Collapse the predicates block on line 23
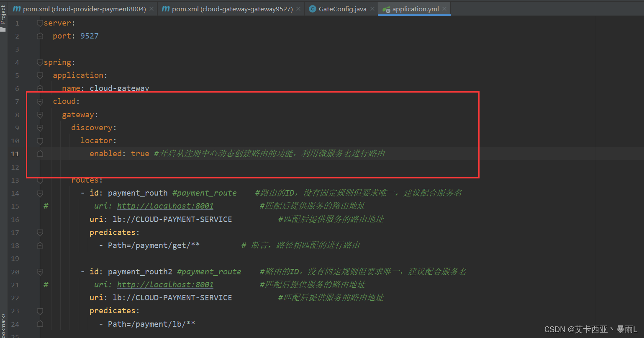 click(40, 311)
